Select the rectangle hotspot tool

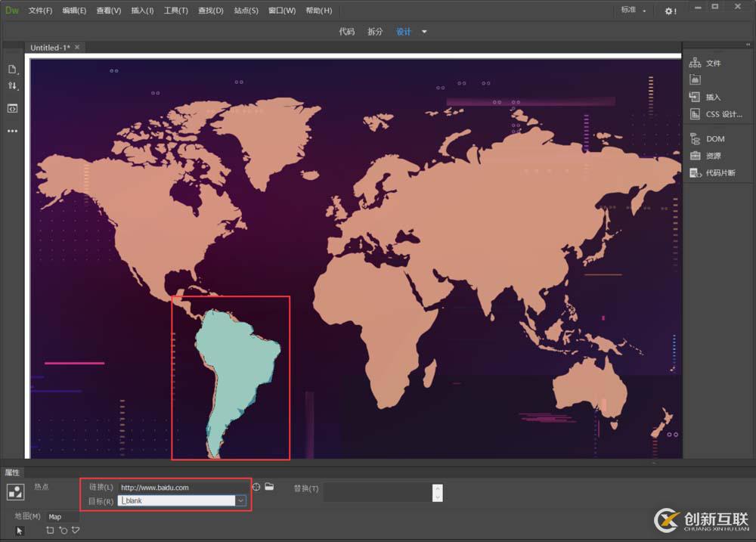[x=50, y=531]
